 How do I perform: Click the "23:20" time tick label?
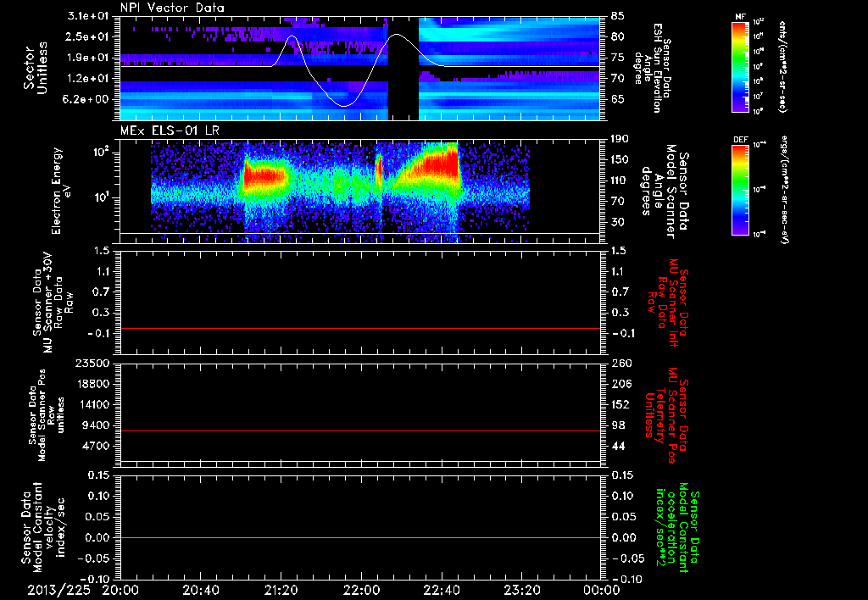pos(522,590)
